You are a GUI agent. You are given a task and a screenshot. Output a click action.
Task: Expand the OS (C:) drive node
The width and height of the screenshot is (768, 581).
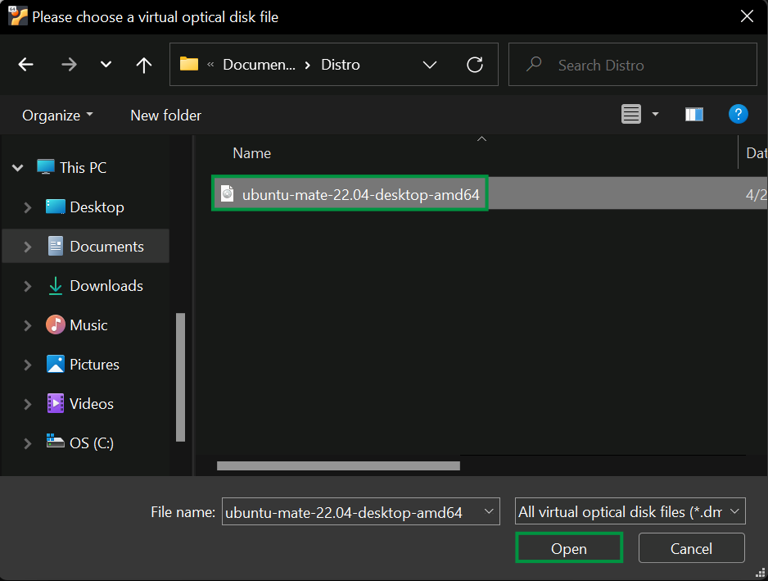pyautogui.click(x=27, y=443)
